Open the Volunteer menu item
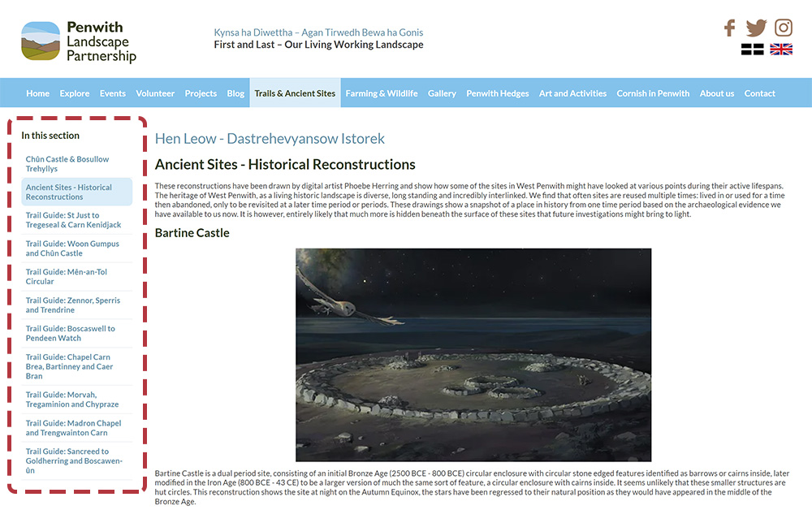The width and height of the screenshot is (812, 523). (155, 93)
